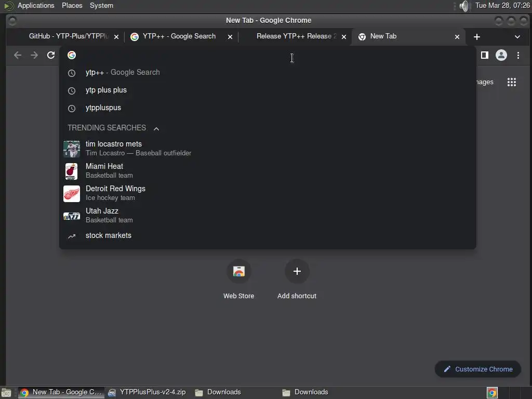Click the clock icon beside 'ytp plus plus'

point(72,90)
